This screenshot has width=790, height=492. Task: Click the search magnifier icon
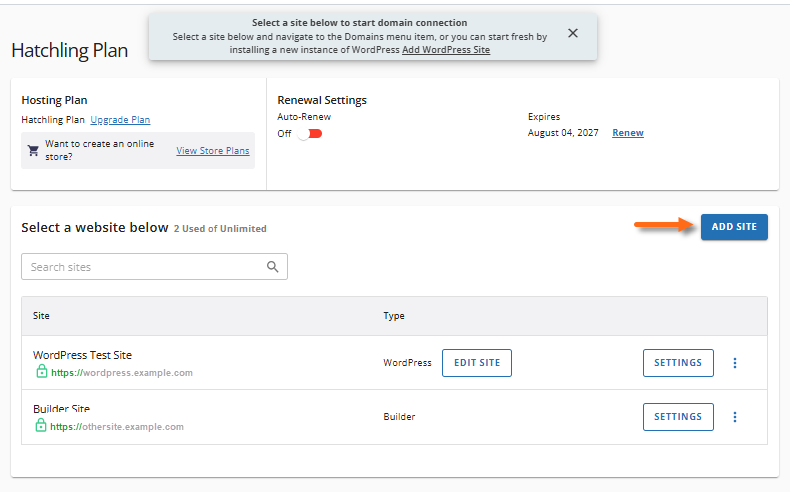(273, 267)
